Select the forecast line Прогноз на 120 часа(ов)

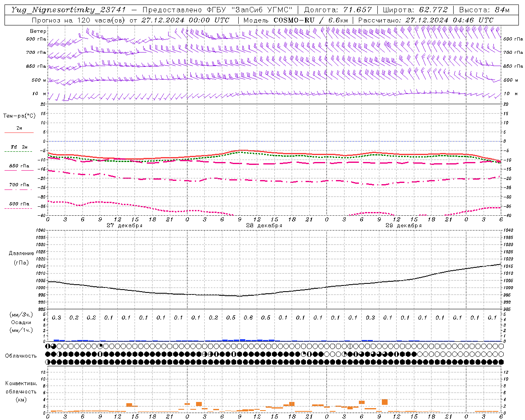click(x=79, y=20)
